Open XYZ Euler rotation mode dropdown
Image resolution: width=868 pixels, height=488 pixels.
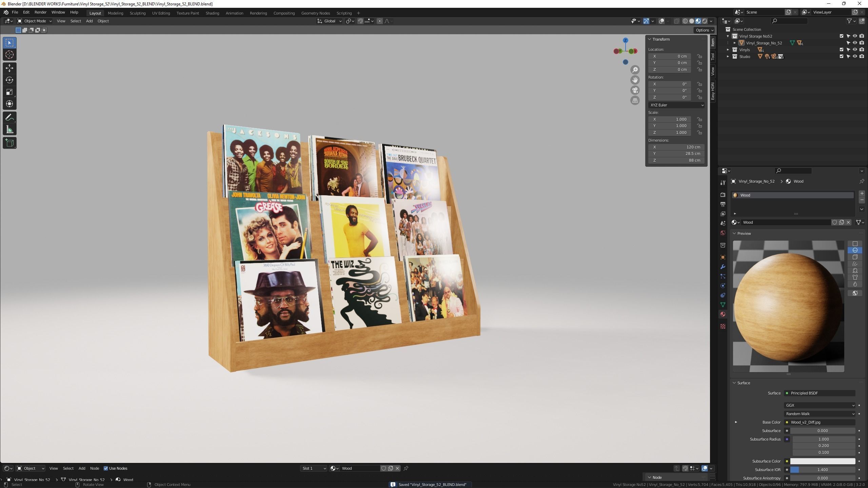(676, 105)
